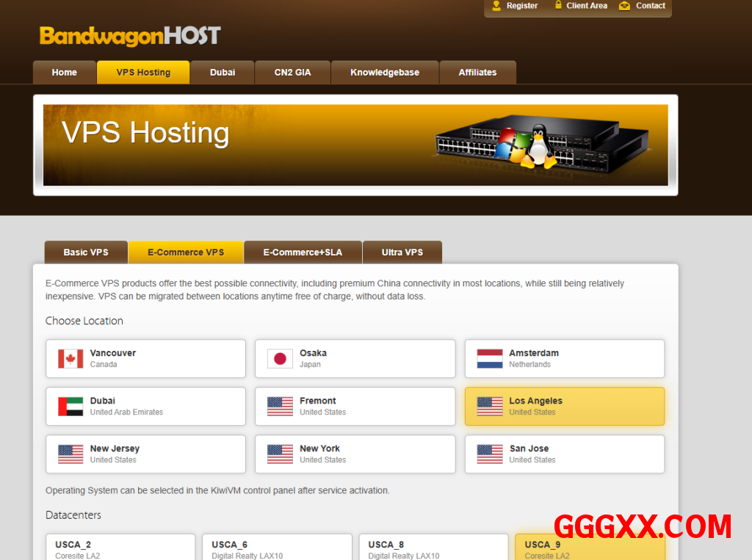This screenshot has height=560, width=752.
Task: Click the BandwagonHOST logo
Action: tap(130, 36)
